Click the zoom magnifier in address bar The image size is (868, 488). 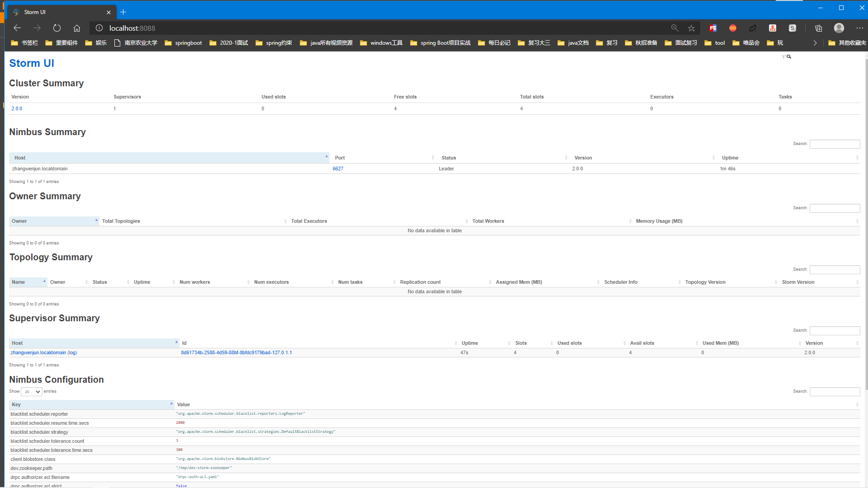point(675,28)
